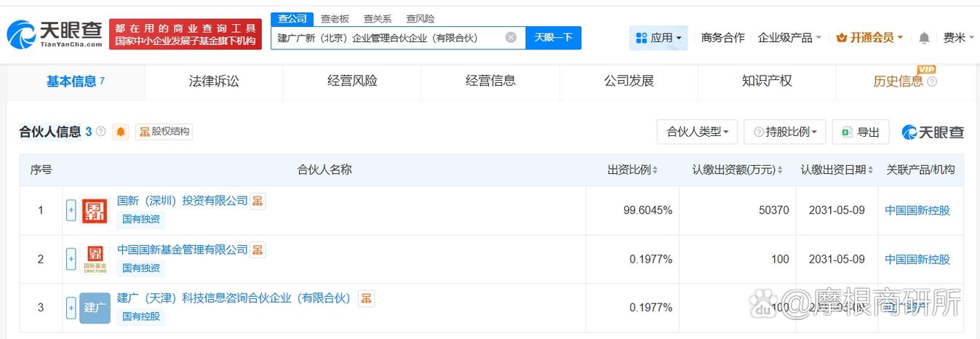Open 中国国新控股 link in row 2
Image resolution: width=980 pixels, height=339 pixels.
coord(917,259)
